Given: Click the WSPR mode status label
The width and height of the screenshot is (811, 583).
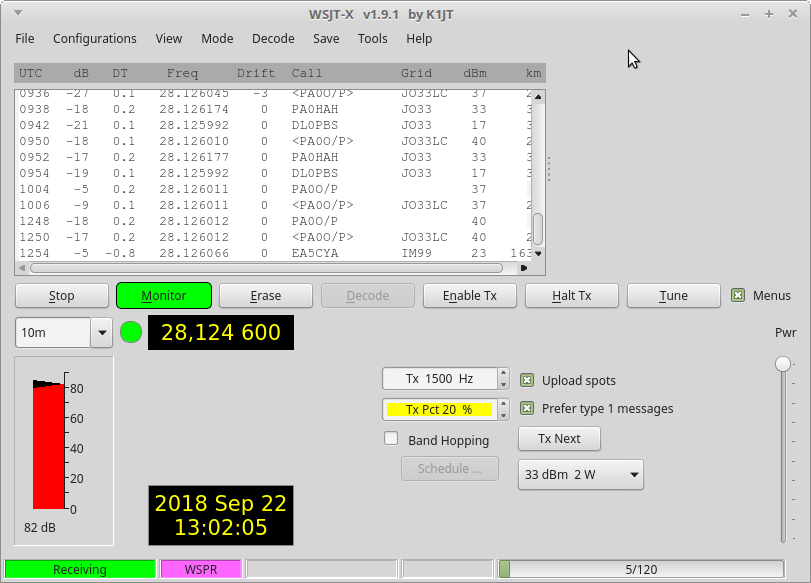Looking at the screenshot, I should pos(201,570).
